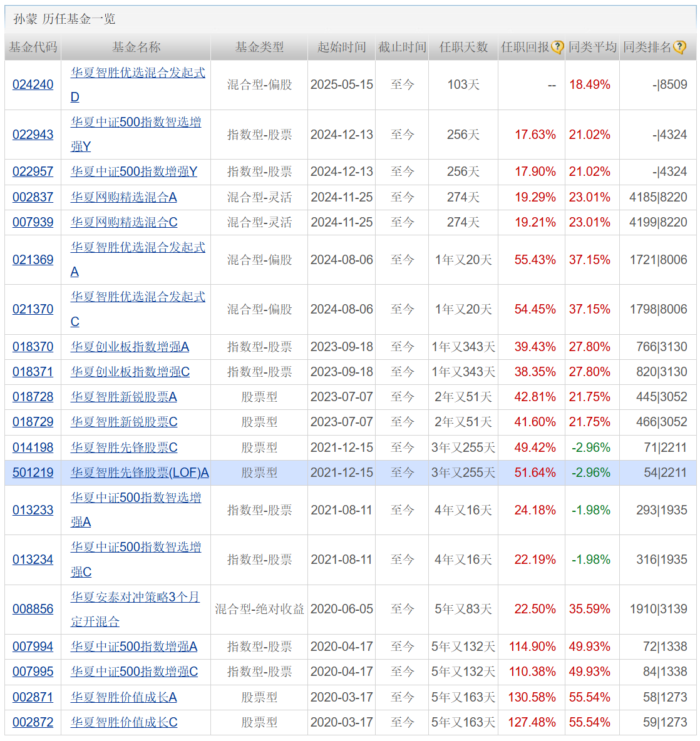Screen dimensions: 700x741
Task: Open 华夏中证500指数增强C fund link
Action: (134, 672)
